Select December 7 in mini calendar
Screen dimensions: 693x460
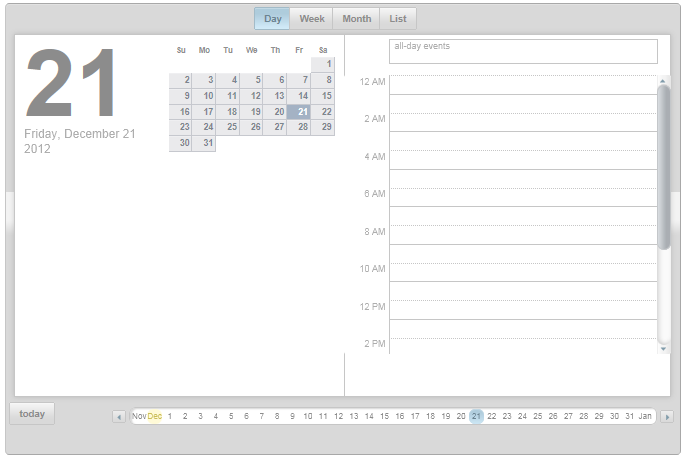(299, 80)
